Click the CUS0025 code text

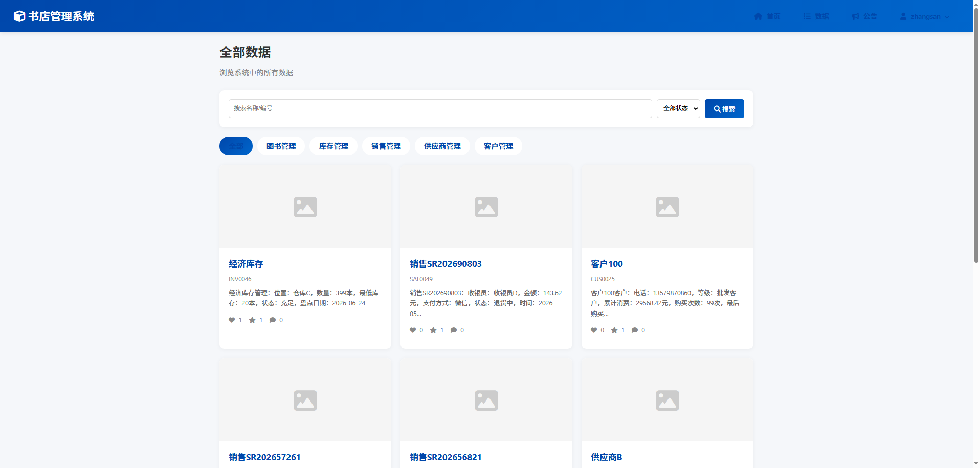tap(603, 279)
